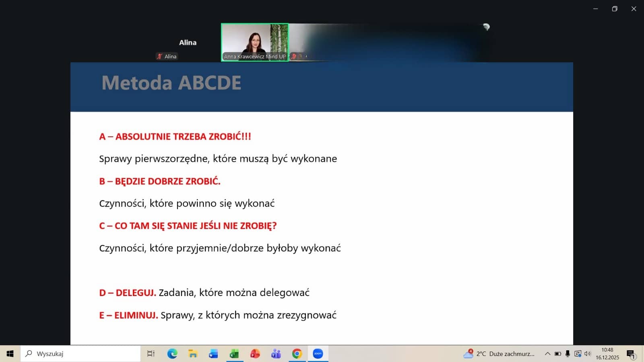This screenshot has height=362, width=644.
Task: Open the clock and calendar showing 10:48
Action: [x=607, y=354]
